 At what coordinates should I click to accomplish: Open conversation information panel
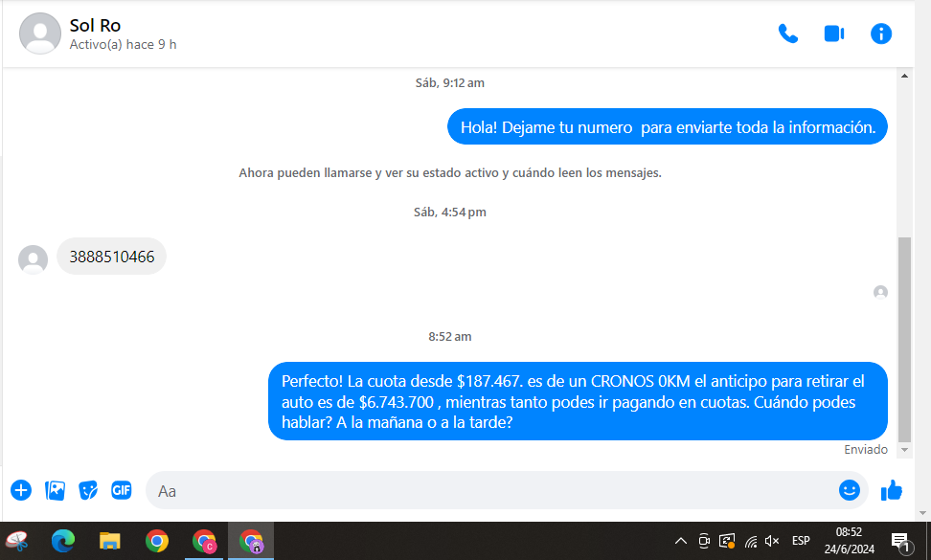(x=880, y=34)
